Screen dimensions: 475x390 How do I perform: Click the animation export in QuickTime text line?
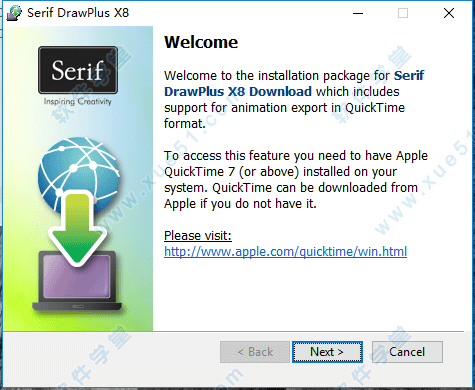(284, 108)
